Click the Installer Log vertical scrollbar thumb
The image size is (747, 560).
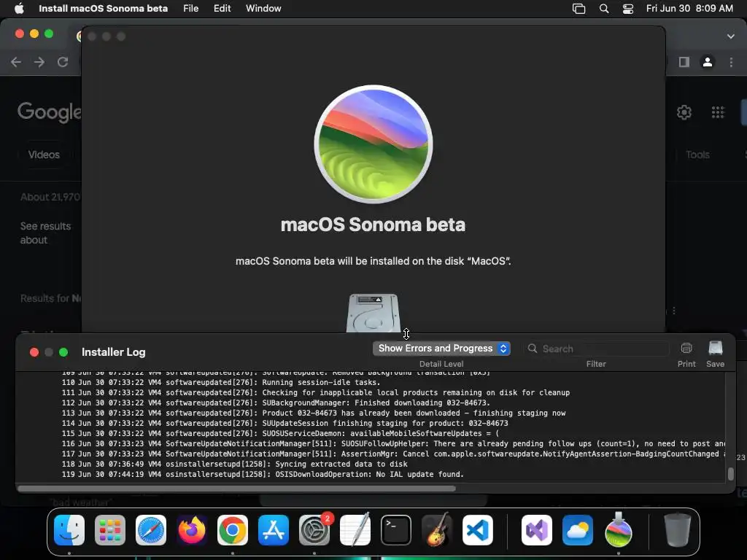(730, 474)
